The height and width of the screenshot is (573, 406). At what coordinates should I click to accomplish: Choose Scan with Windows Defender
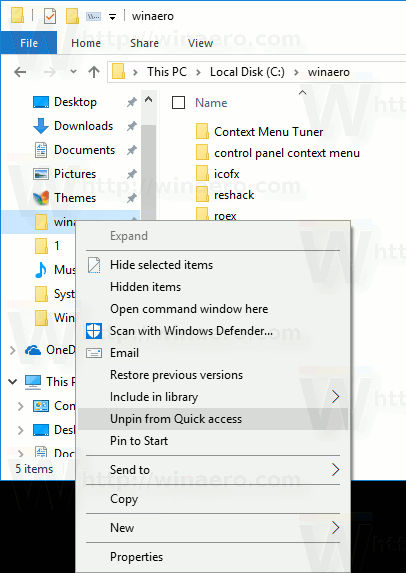(213, 331)
